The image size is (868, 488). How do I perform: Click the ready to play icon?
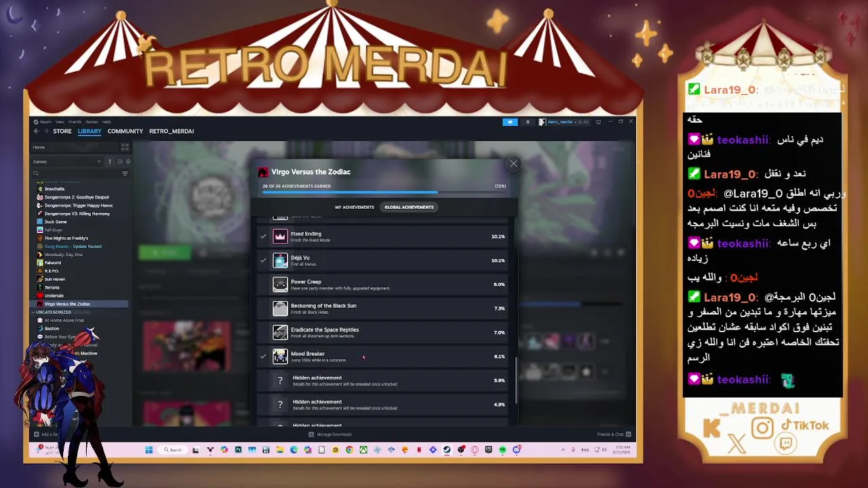pos(128,161)
